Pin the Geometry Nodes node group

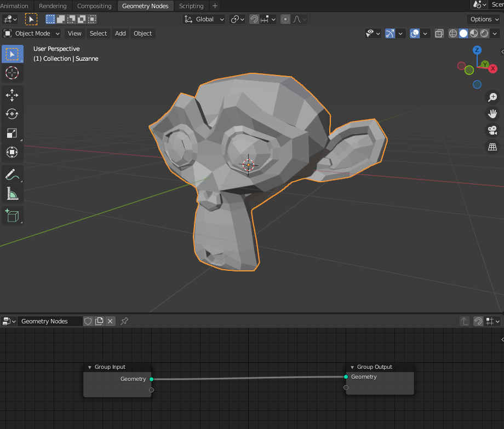124,321
